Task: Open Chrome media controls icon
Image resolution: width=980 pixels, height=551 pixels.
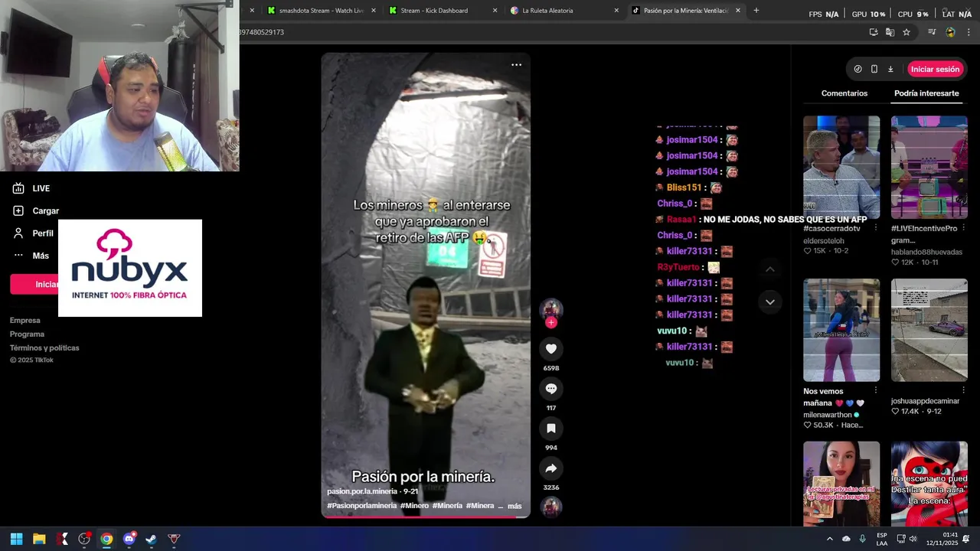Action: [932, 32]
